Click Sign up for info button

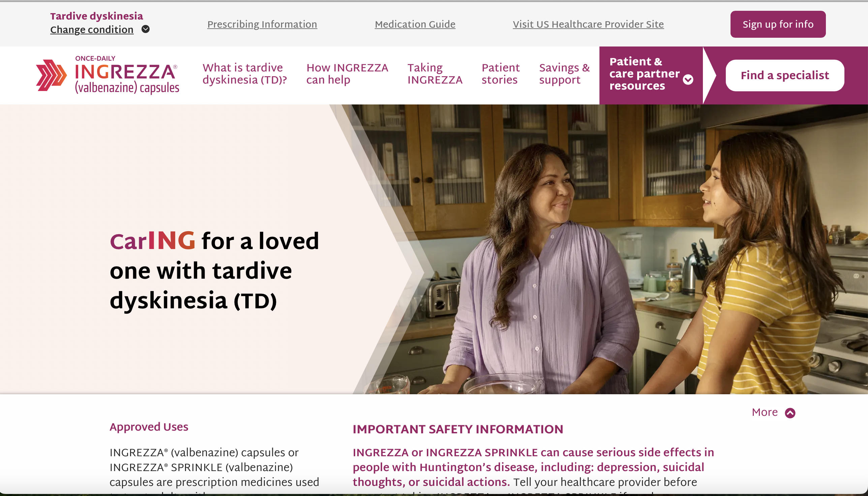(778, 24)
